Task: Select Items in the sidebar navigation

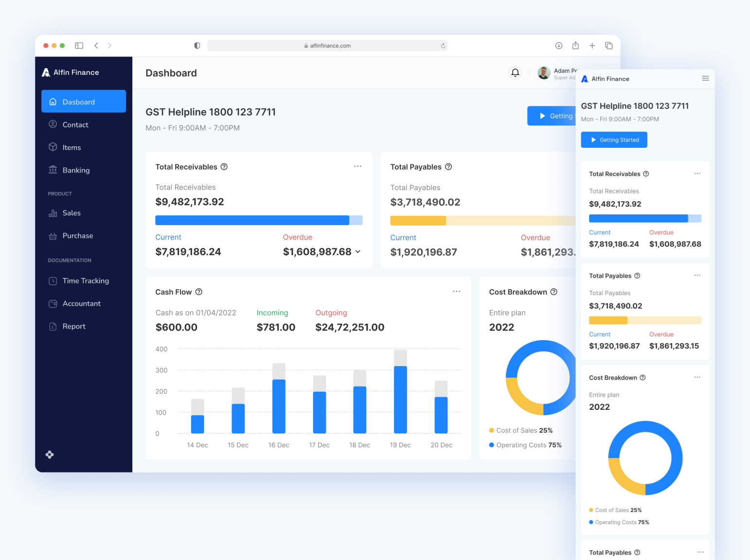Action: coord(71,147)
